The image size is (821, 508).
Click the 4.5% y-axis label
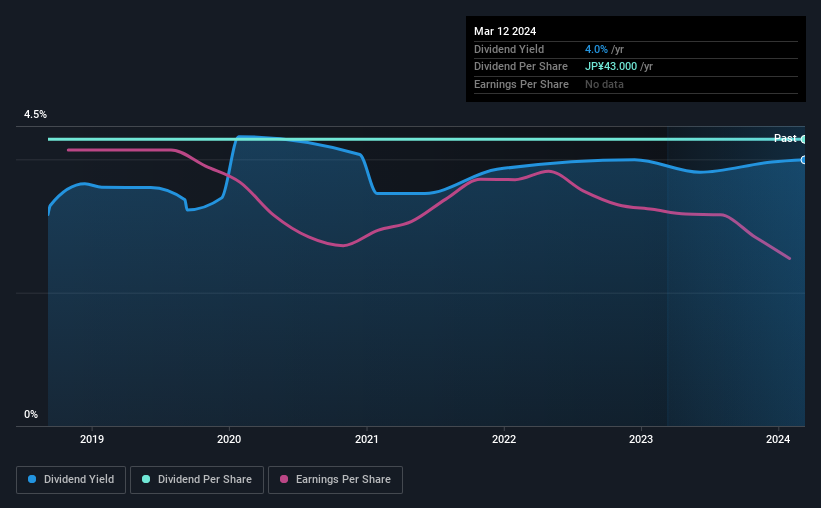35,114
